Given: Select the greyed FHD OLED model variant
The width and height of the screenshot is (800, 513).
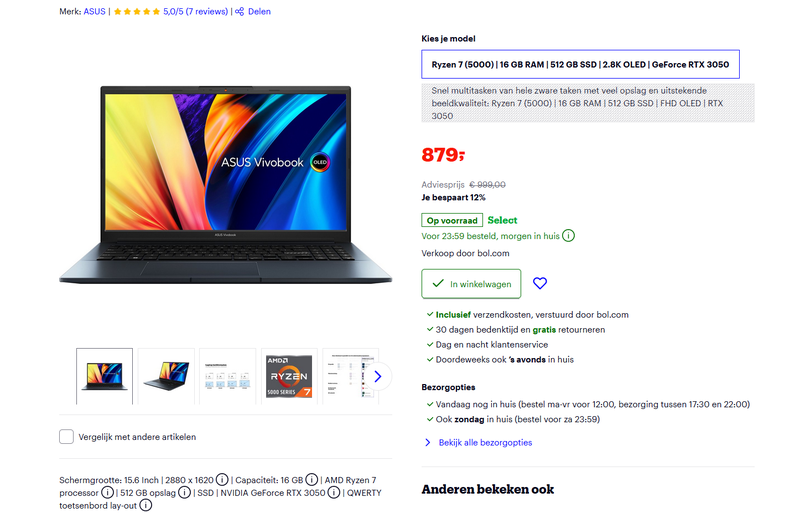Looking at the screenshot, I should click(x=587, y=103).
